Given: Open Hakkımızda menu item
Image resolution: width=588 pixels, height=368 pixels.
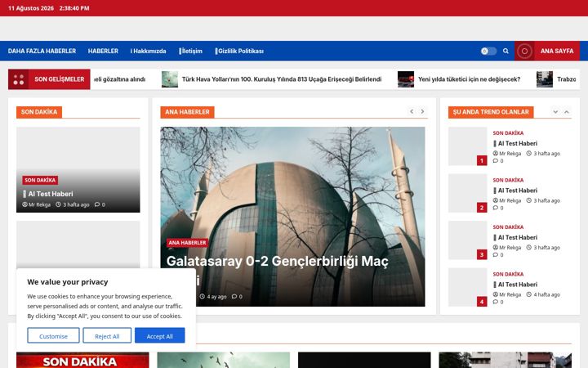Looking at the screenshot, I should 148,51.
